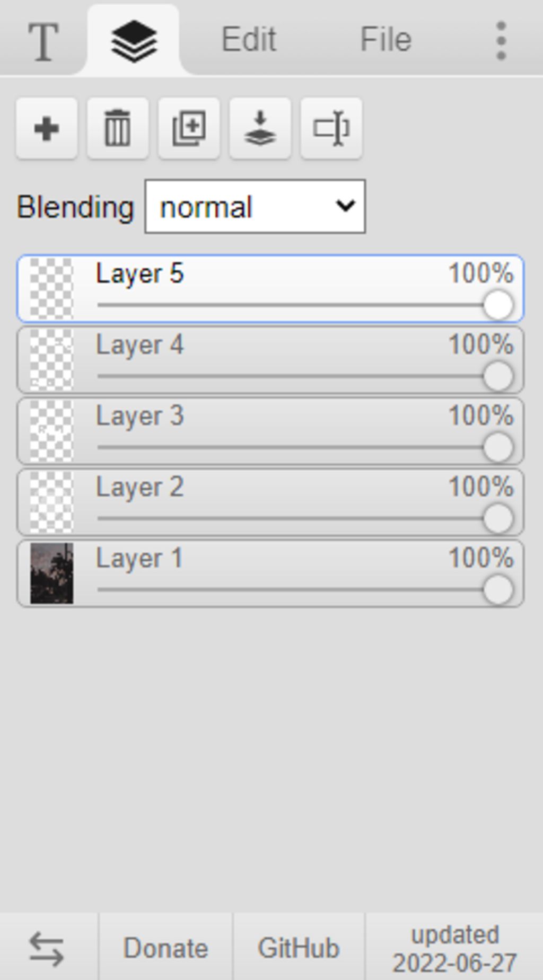Open the Edit tab
543x980 pixels.
[x=249, y=40]
